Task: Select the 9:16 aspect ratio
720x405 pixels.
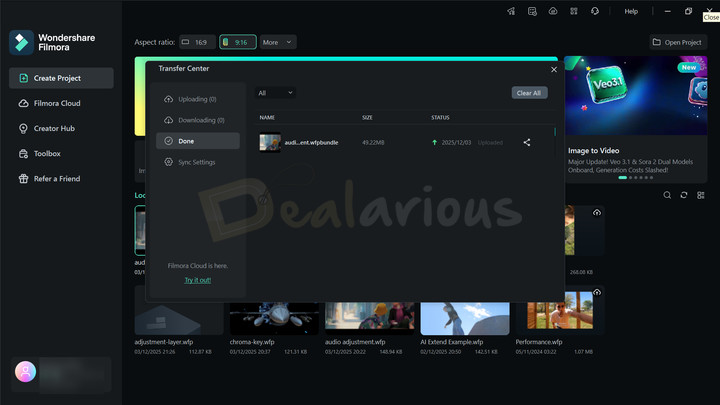Action: click(x=238, y=43)
